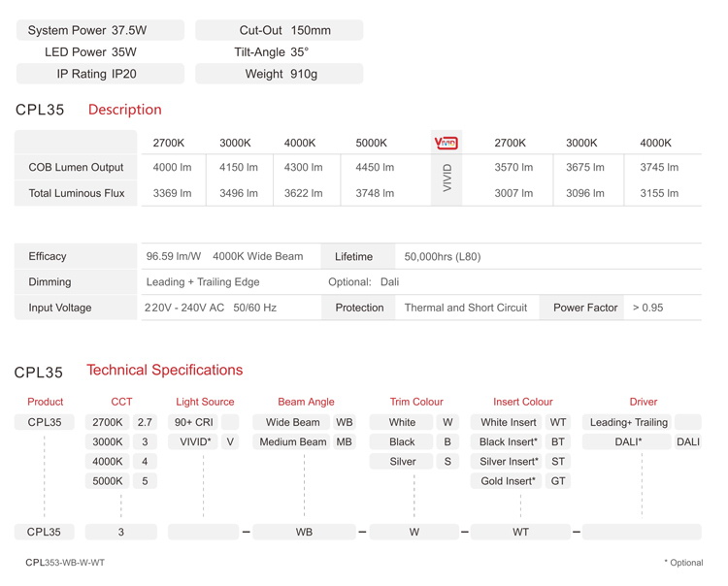
Task: Click the * Optional footnote
Action: [683, 563]
